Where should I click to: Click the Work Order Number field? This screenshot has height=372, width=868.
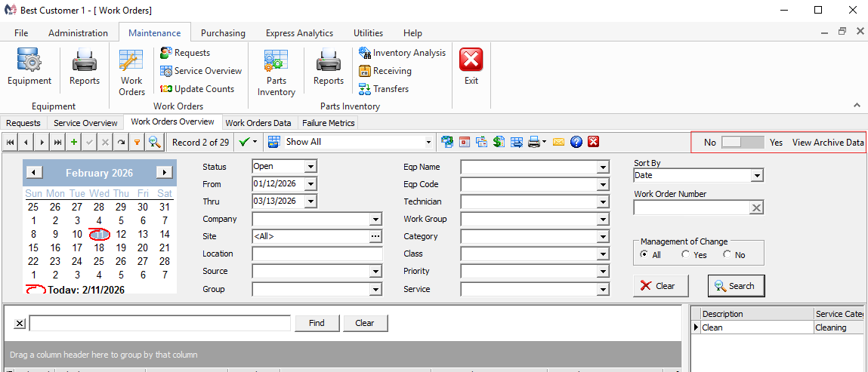pos(691,208)
